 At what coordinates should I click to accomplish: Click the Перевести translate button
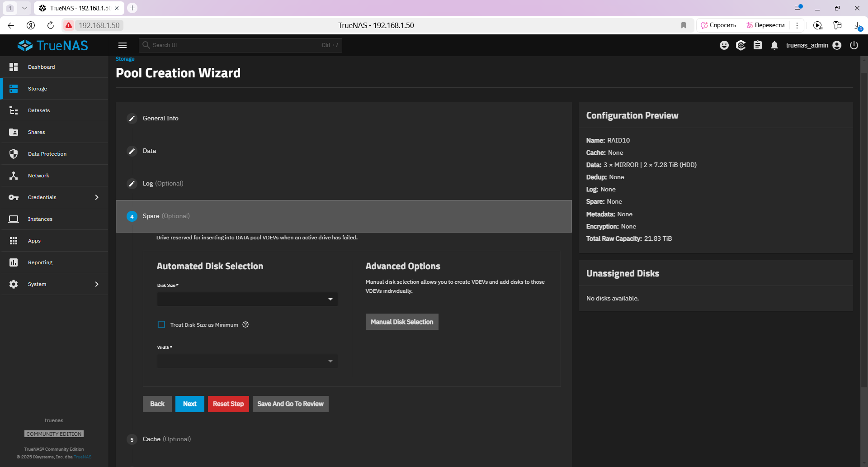click(765, 25)
